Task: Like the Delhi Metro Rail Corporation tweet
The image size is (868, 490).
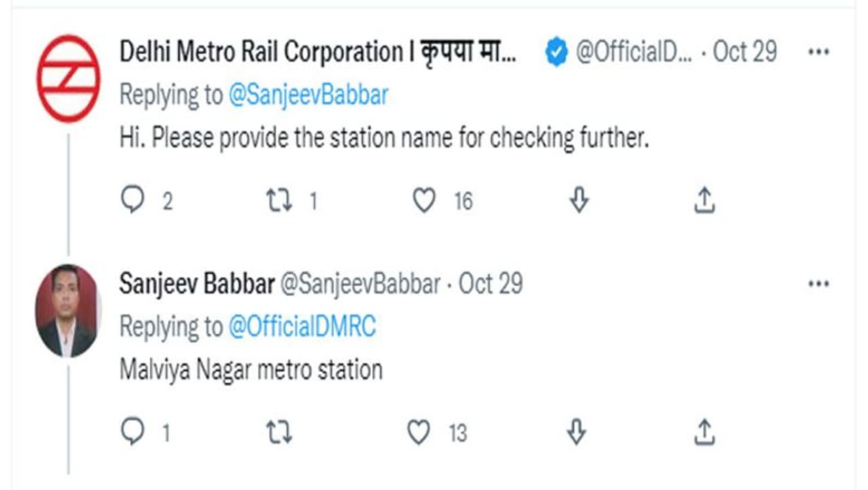Action: tap(425, 200)
